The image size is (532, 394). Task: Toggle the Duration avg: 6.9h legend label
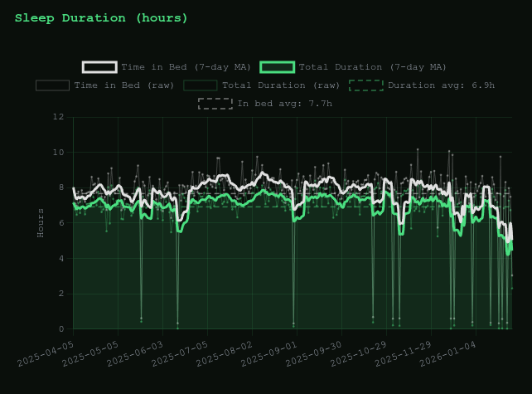point(441,85)
